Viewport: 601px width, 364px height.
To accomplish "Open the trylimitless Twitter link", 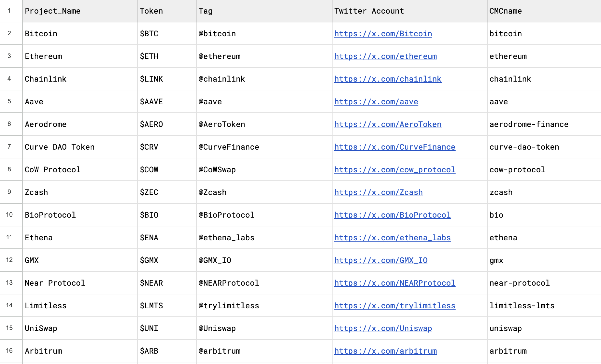I will pos(394,306).
